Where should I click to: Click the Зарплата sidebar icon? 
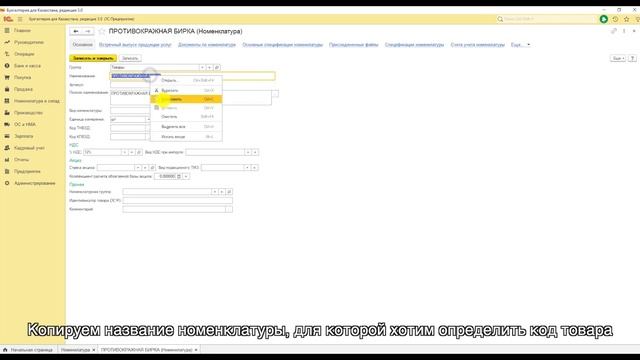(x=7, y=136)
